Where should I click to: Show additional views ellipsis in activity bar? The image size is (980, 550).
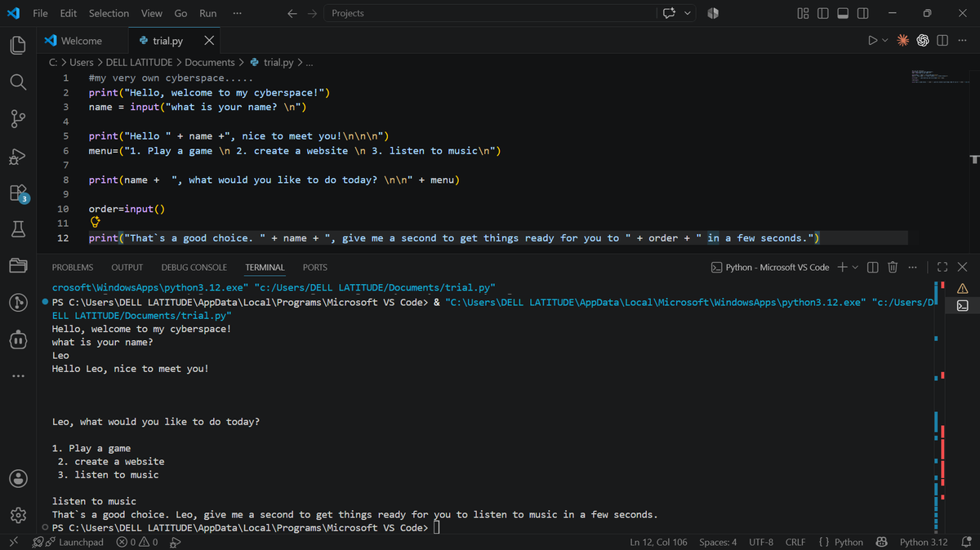coord(18,376)
